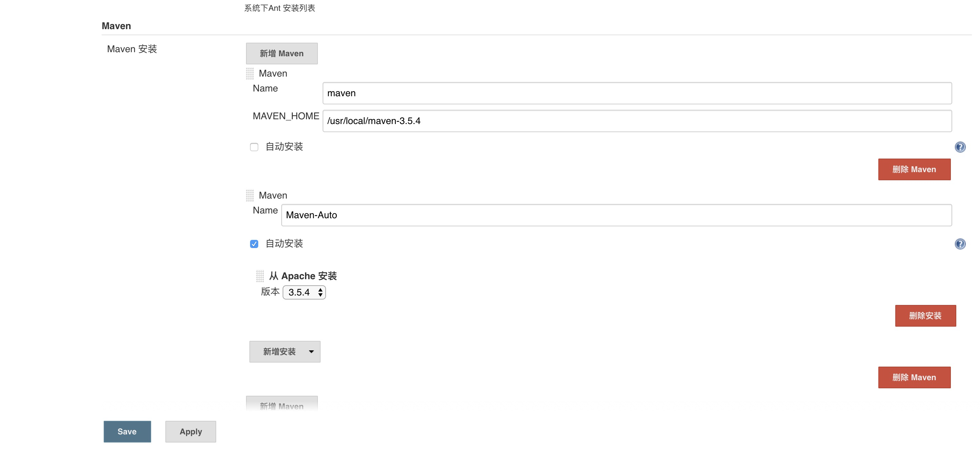Open the help icon next to the checked 自动安装 option
Viewport: 980px width, 452px height.
pyautogui.click(x=960, y=244)
